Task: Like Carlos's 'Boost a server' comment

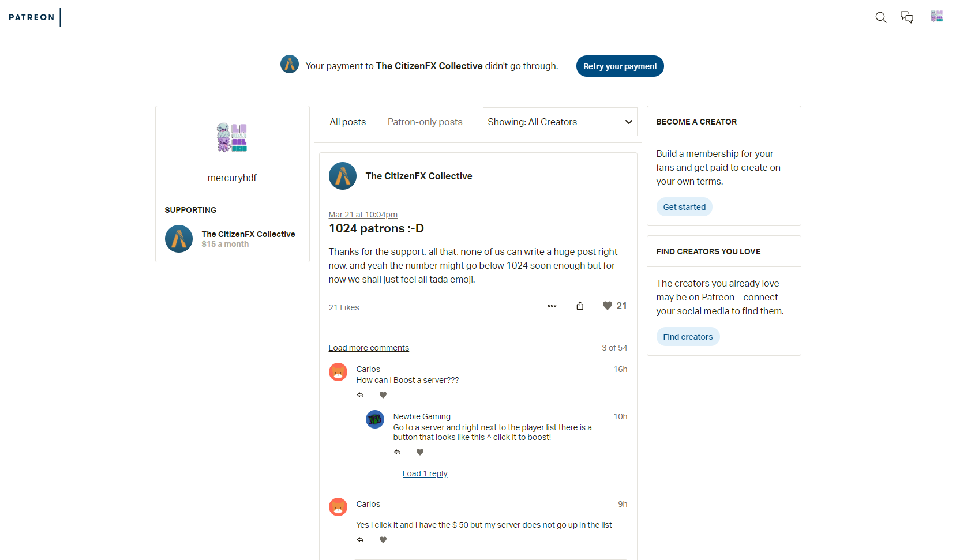Action: [x=383, y=395]
